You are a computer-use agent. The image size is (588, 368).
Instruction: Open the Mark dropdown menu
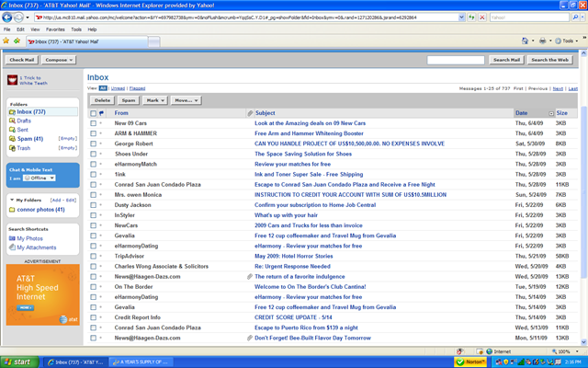pyautogui.click(x=155, y=100)
